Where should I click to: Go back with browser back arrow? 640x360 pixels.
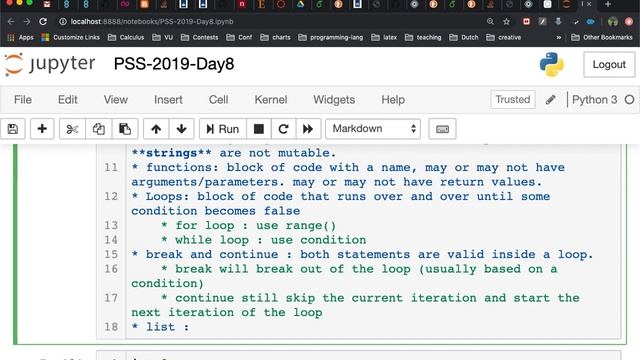[11, 21]
